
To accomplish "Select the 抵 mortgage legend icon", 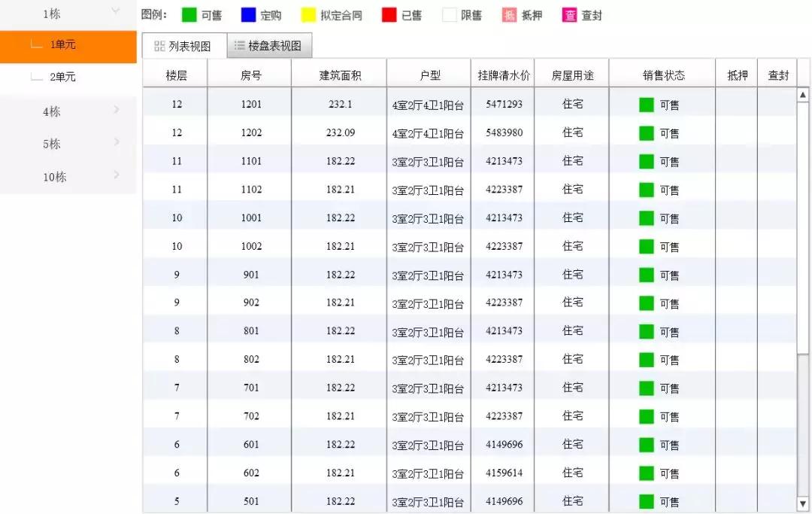I will (509, 14).
